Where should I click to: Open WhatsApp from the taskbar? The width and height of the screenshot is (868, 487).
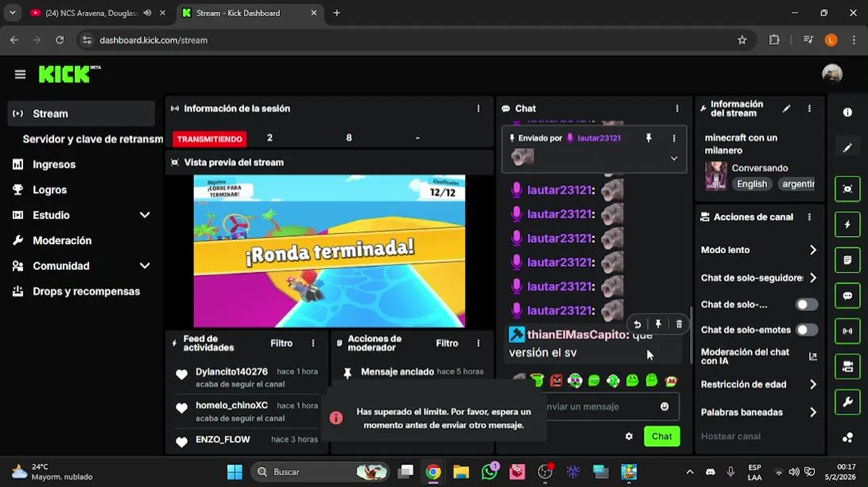[489, 471]
